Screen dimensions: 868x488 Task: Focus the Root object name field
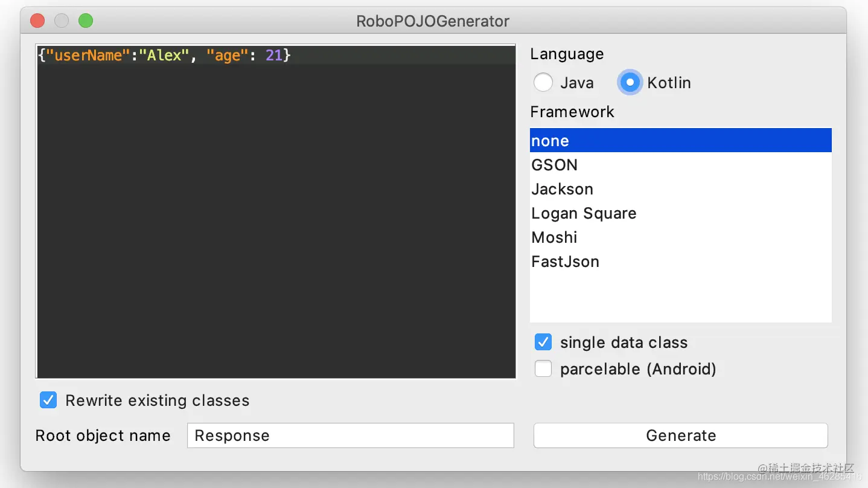(350, 435)
